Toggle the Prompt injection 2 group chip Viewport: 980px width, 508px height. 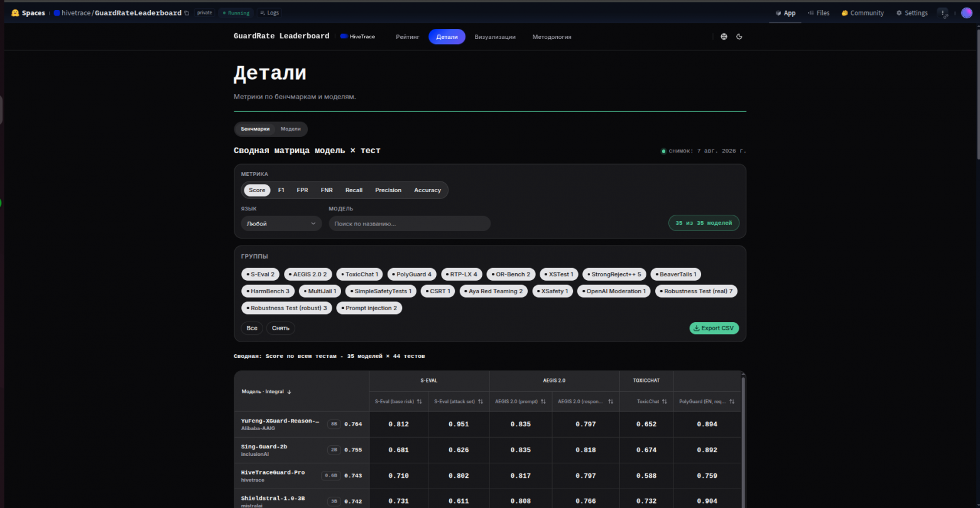pos(369,308)
